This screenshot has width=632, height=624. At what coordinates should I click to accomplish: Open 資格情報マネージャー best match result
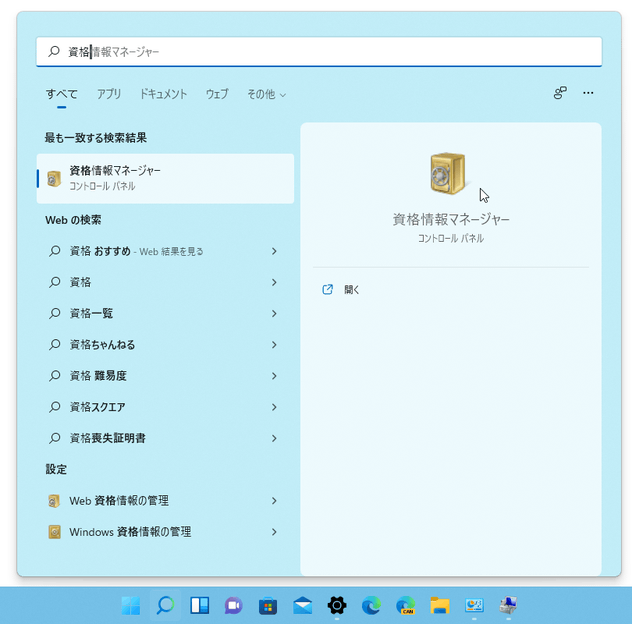(165, 178)
